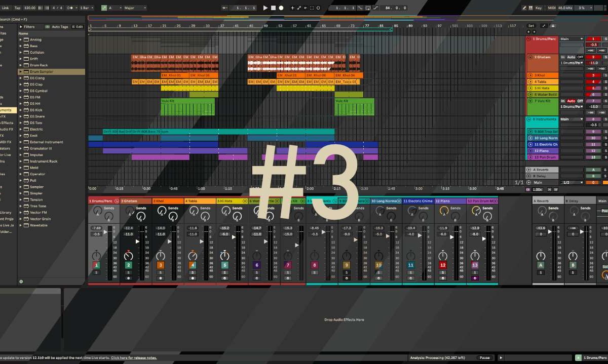Mute track 5 Hi Hats via activator

point(225,265)
